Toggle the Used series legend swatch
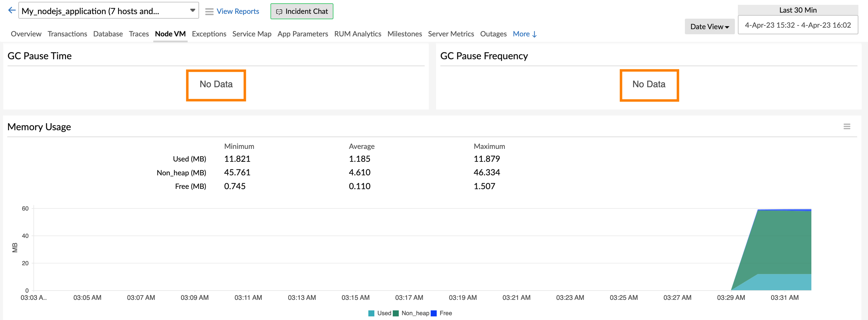Viewport: 868px width, 320px height. [371, 313]
